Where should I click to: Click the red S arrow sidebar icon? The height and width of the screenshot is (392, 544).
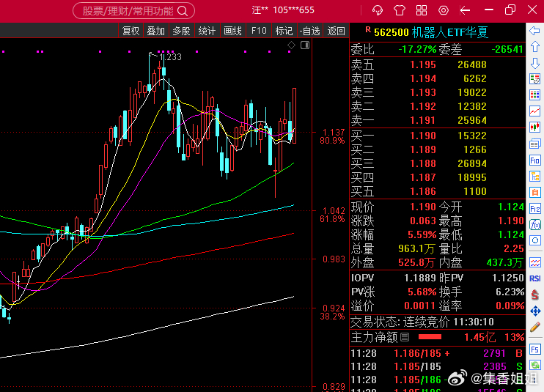click(534, 295)
